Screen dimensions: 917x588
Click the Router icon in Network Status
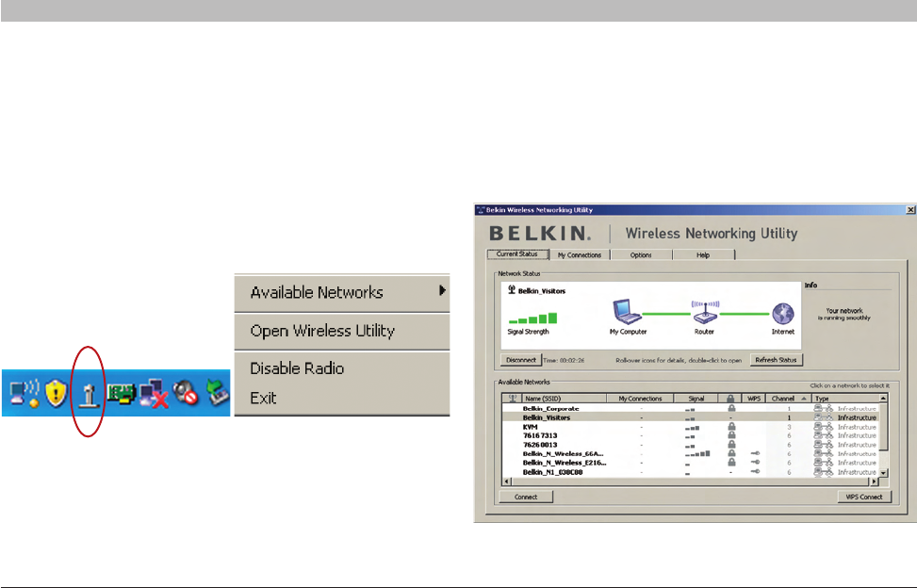(705, 313)
